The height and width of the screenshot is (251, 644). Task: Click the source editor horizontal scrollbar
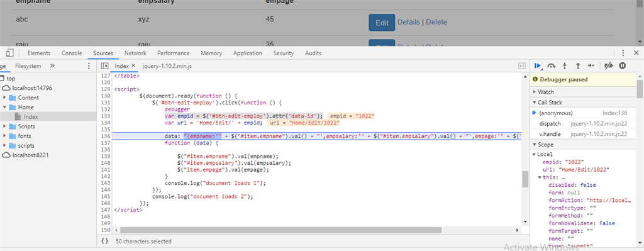coord(281,230)
